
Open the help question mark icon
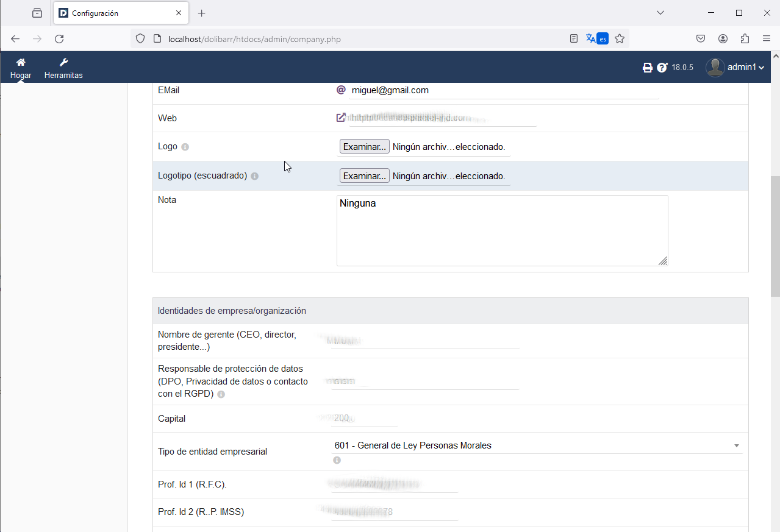(662, 68)
